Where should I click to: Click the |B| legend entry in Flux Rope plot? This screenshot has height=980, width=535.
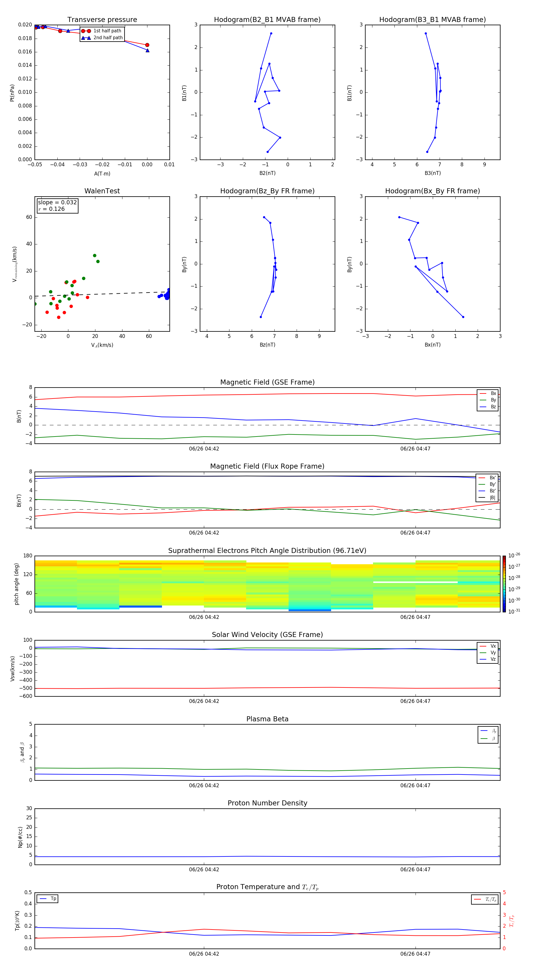click(x=487, y=498)
